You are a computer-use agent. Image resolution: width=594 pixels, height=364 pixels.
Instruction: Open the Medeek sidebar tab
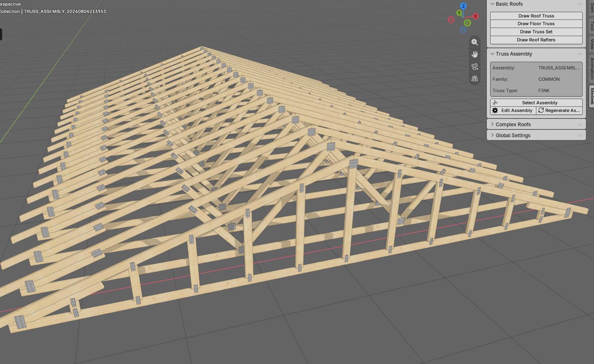tap(592, 96)
